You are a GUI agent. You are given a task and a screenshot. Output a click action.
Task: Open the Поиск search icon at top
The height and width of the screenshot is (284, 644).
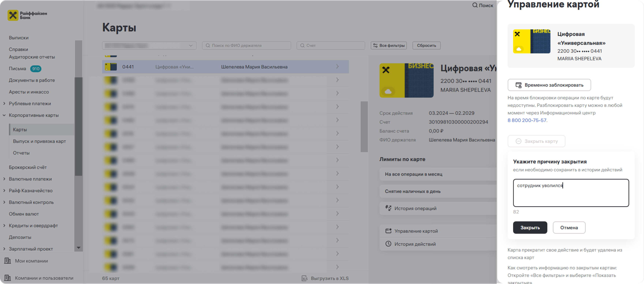point(474,5)
